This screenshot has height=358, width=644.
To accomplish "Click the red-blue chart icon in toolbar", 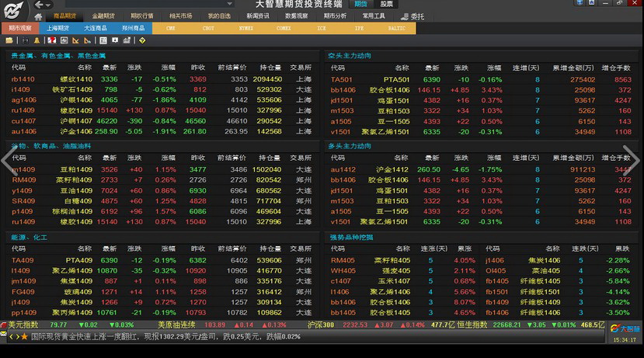I will coord(52,40).
